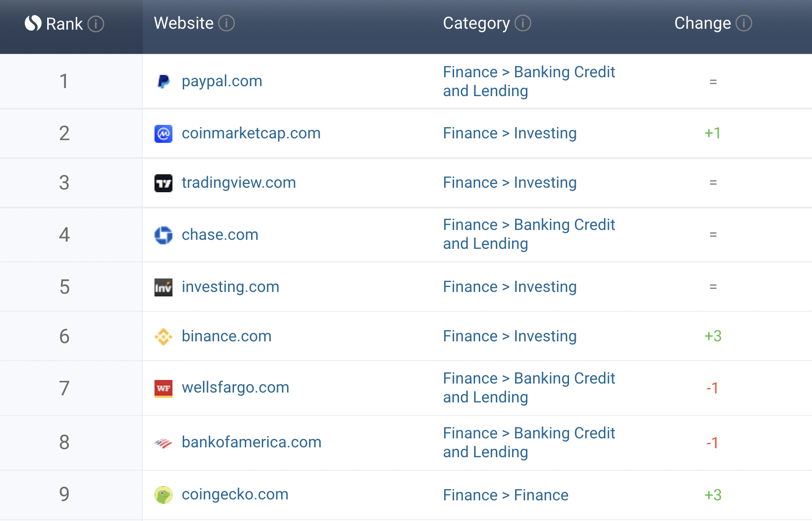
Task: Click the Binance favicon icon
Action: pyautogui.click(x=163, y=336)
